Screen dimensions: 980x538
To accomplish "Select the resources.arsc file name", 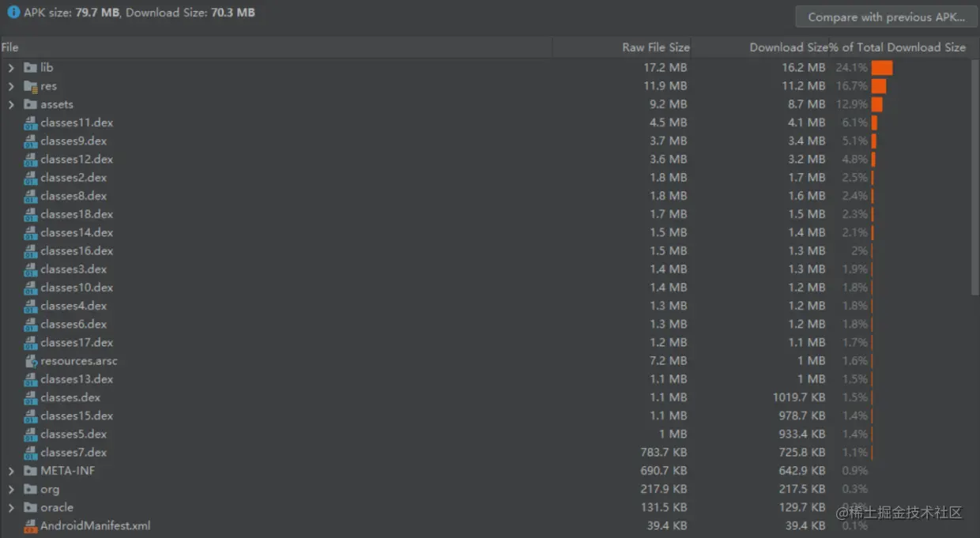I will [x=79, y=361].
